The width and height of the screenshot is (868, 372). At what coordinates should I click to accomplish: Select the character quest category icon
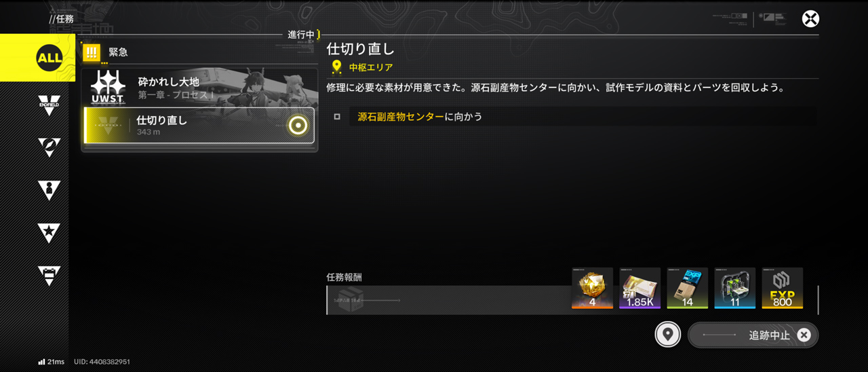pos(49,190)
